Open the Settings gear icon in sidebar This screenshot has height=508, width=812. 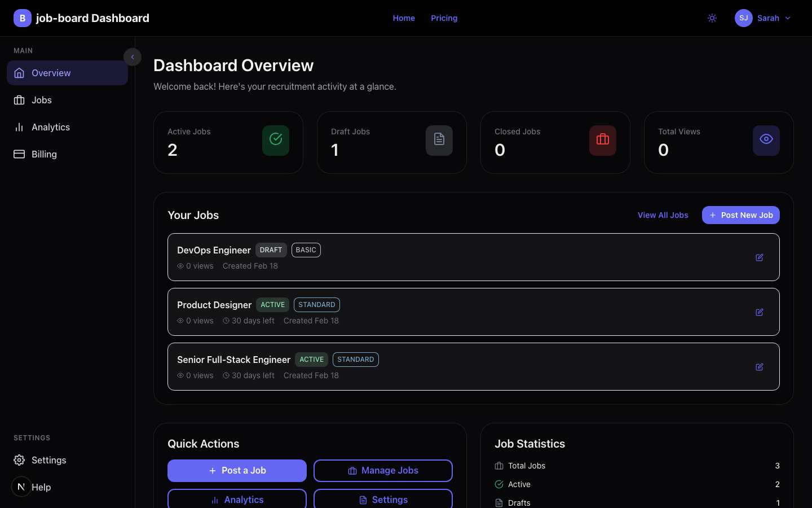coord(19,460)
